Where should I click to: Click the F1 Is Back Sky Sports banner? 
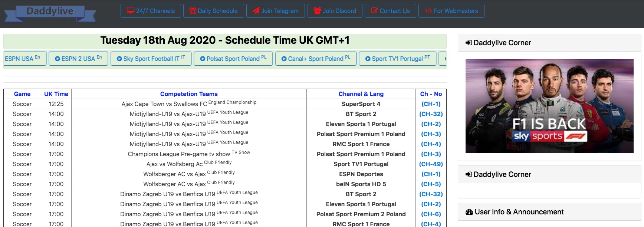[x=549, y=106]
